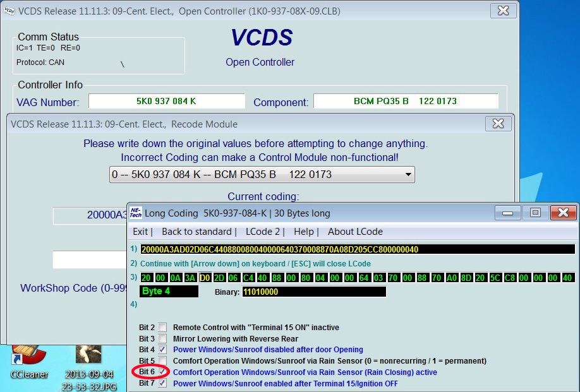Click the full long coding hex string field

pos(358,249)
